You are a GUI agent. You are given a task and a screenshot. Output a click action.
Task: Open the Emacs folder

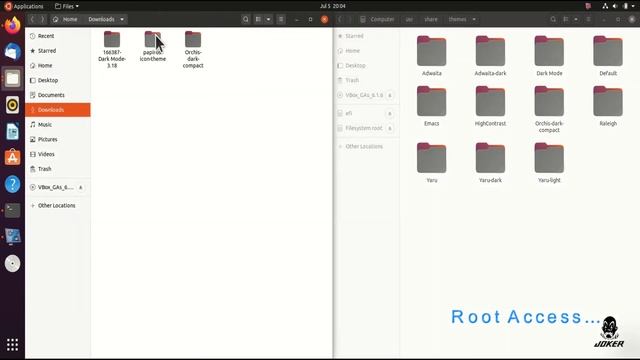[x=431, y=101]
